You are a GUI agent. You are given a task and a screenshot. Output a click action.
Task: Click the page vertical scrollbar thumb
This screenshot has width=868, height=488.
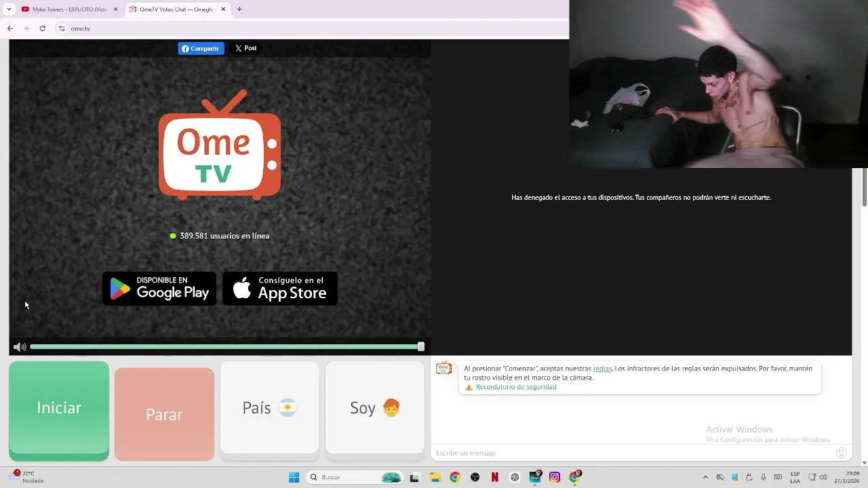(865, 187)
